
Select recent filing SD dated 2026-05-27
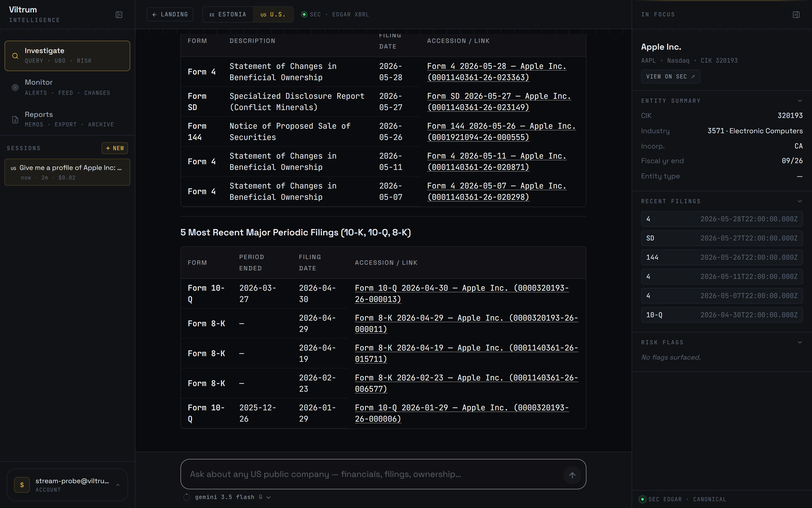coord(722,238)
